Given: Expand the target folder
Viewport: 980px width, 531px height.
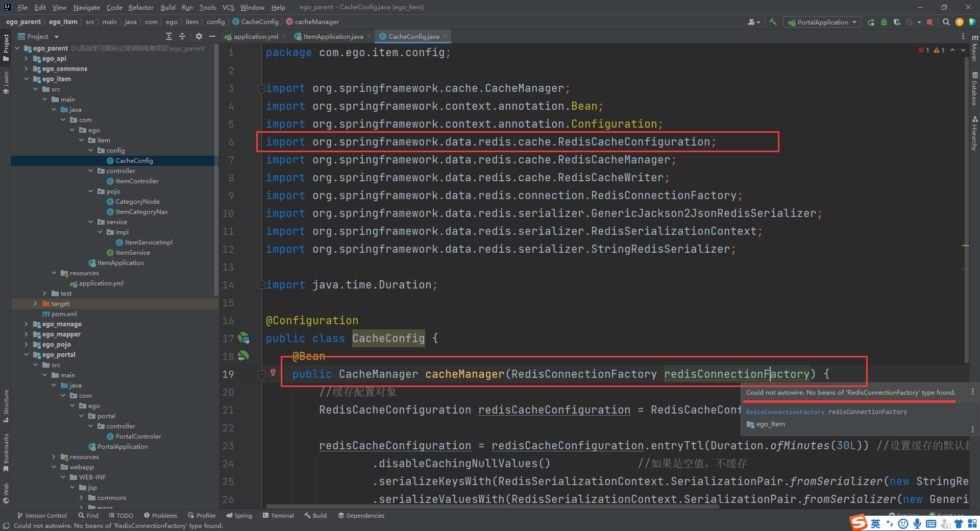Looking at the screenshot, I should pyautogui.click(x=35, y=303).
